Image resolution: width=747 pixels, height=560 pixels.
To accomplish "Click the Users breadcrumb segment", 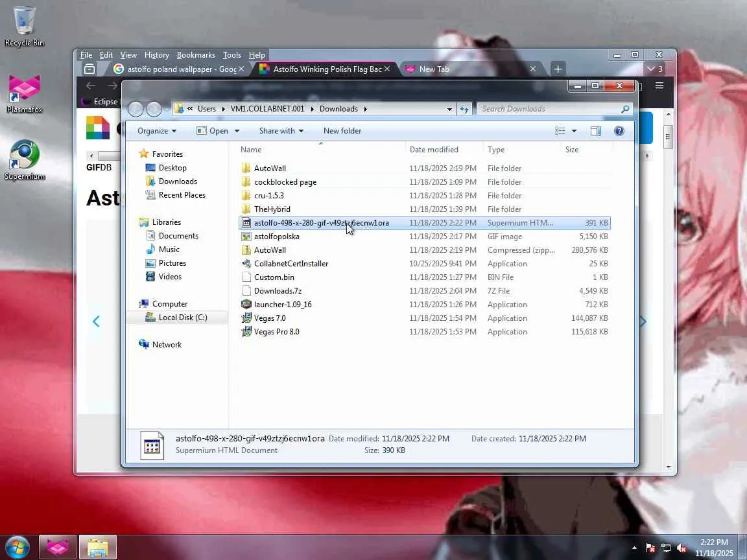I will coord(207,109).
